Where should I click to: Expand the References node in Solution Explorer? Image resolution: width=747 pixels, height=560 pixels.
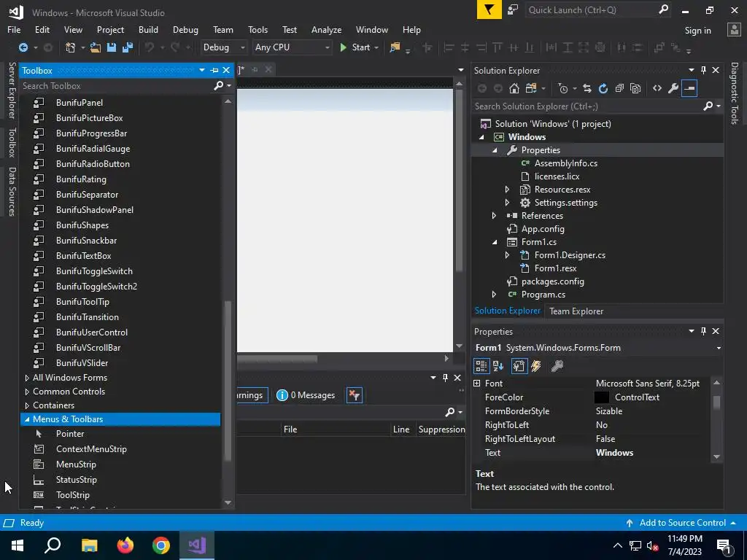(494, 216)
